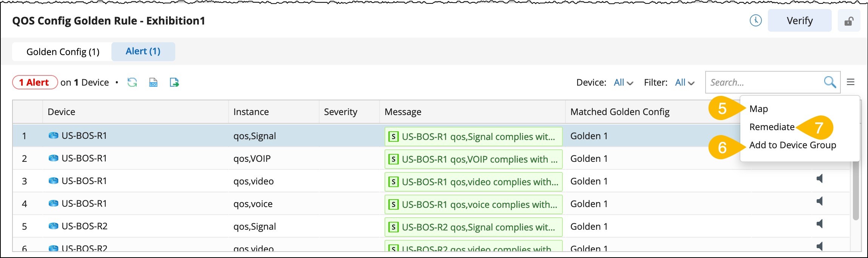Expand the Filter All dropdown

tap(684, 83)
